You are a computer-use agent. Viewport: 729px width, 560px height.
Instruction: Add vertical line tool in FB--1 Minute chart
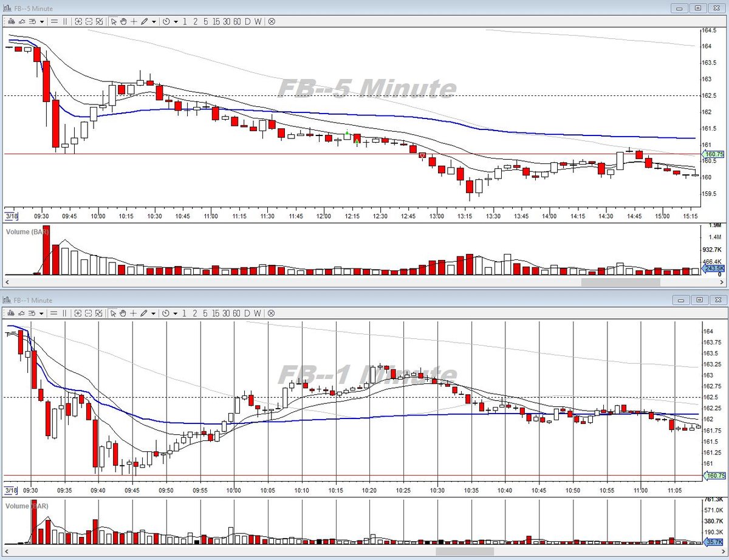(65, 313)
